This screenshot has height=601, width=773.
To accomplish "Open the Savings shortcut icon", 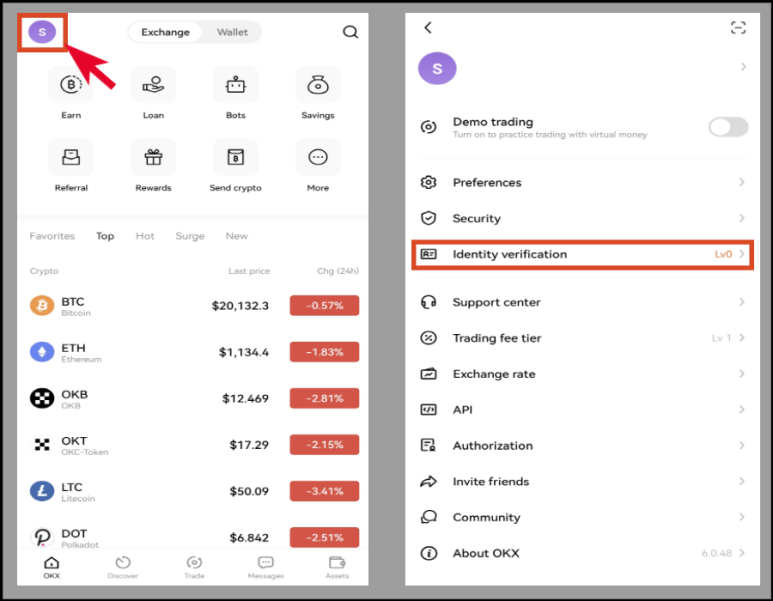I will coord(318,85).
